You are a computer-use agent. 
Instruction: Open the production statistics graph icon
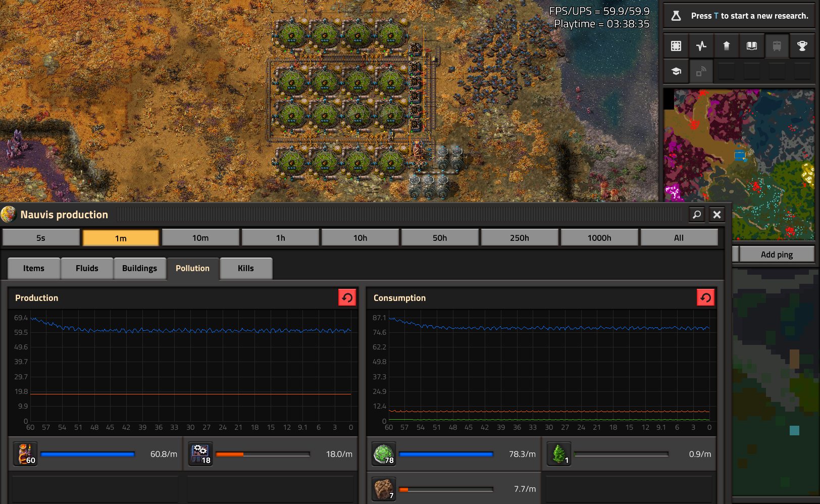point(701,46)
